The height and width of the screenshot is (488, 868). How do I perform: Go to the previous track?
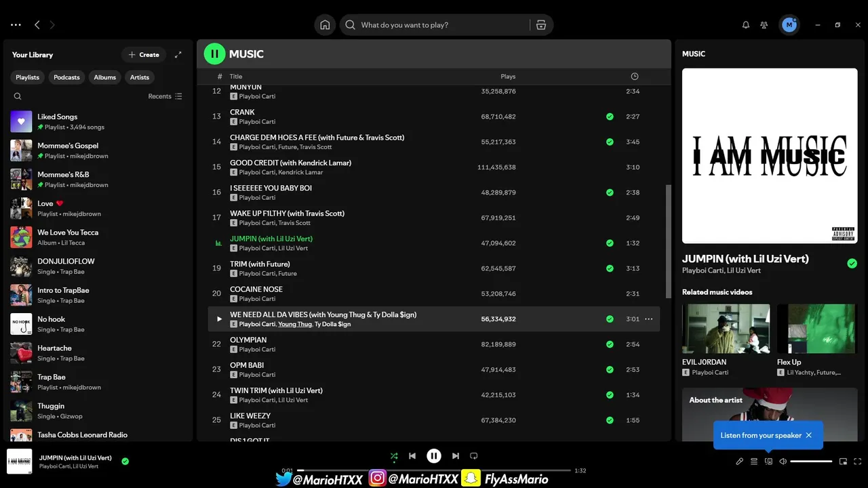click(x=412, y=456)
